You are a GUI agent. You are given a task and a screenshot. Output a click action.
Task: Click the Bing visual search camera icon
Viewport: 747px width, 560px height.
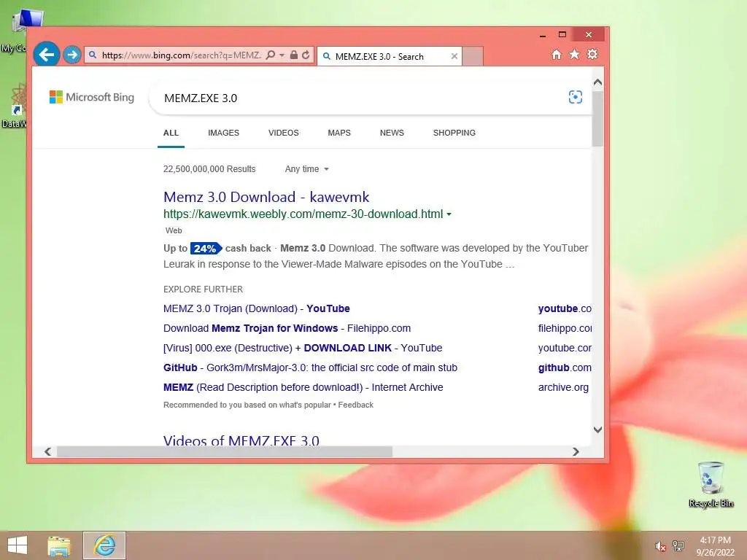click(x=576, y=97)
